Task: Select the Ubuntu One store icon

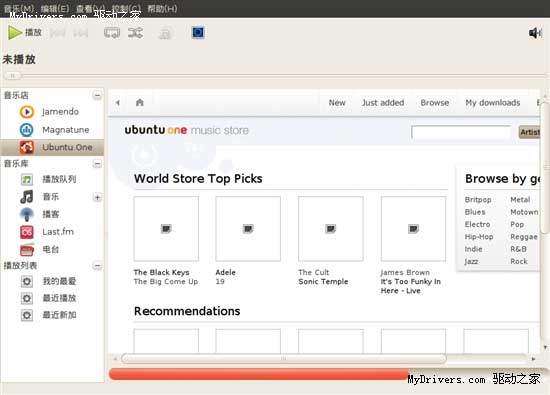Action: click(27, 147)
